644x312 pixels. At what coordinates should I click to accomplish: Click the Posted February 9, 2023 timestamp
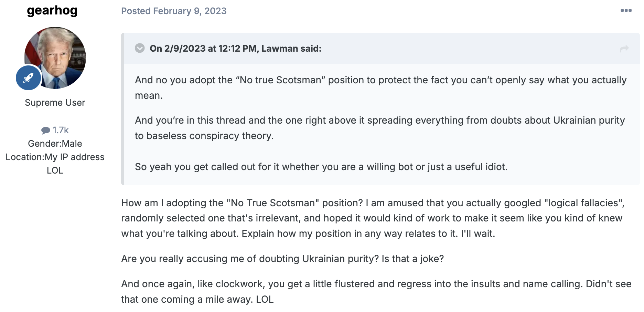pos(174,11)
